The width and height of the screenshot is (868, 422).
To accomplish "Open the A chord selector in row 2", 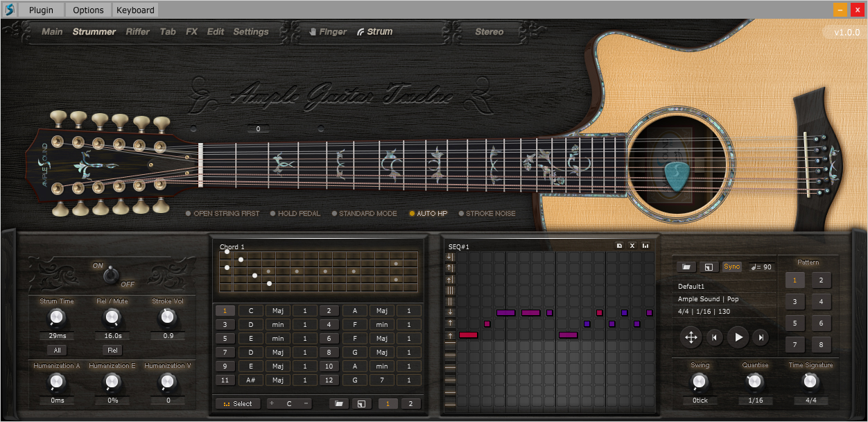I will [354, 310].
